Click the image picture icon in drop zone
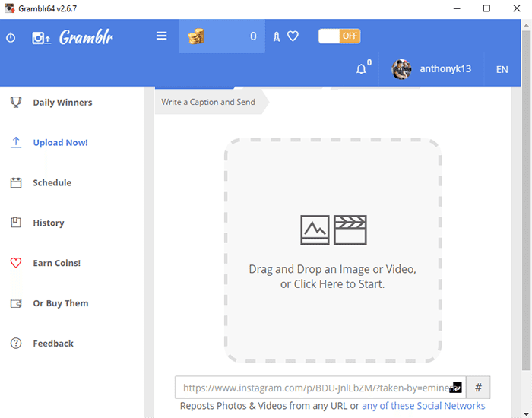 point(315,230)
